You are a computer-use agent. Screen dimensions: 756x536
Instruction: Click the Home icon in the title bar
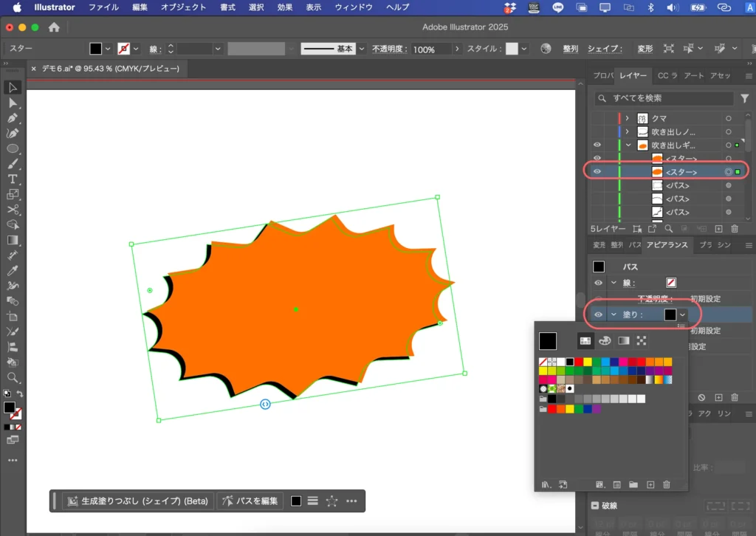(x=54, y=27)
